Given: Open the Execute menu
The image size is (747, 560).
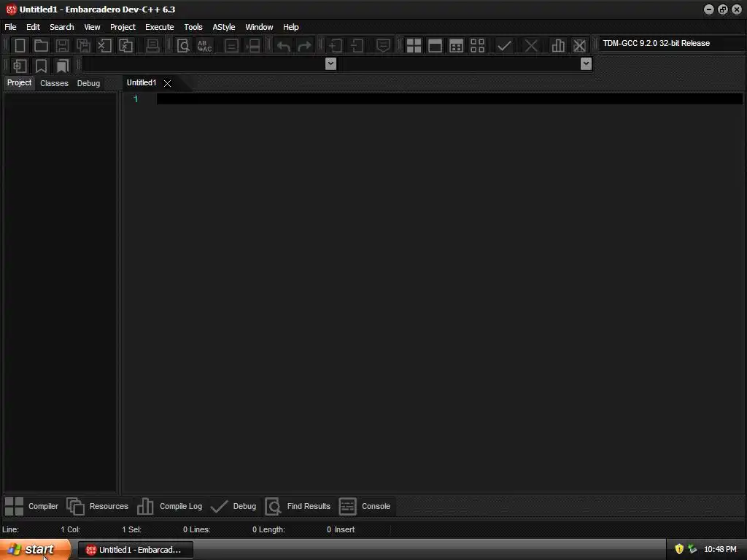Looking at the screenshot, I should pyautogui.click(x=160, y=27).
